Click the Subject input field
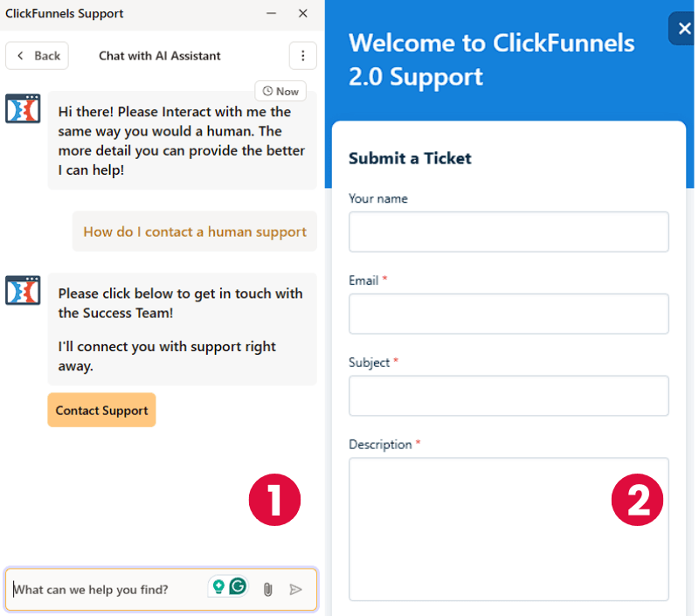699x616 pixels. click(509, 396)
